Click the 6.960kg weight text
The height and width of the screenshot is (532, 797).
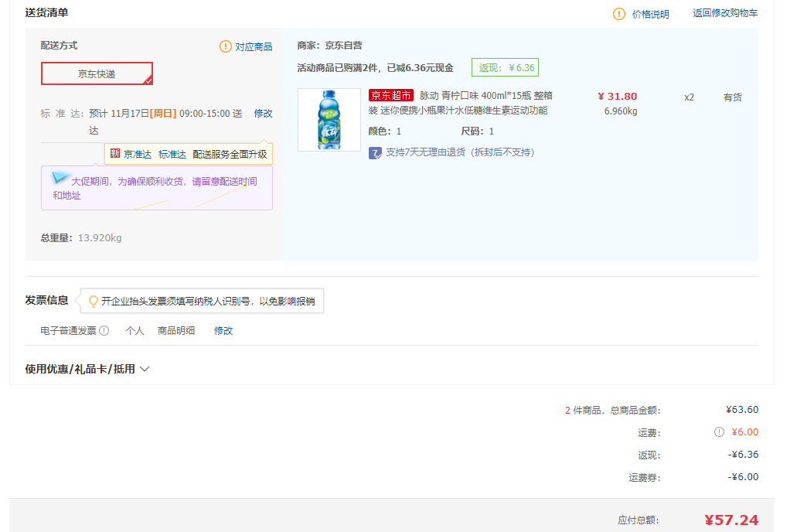pyautogui.click(x=621, y=111)
